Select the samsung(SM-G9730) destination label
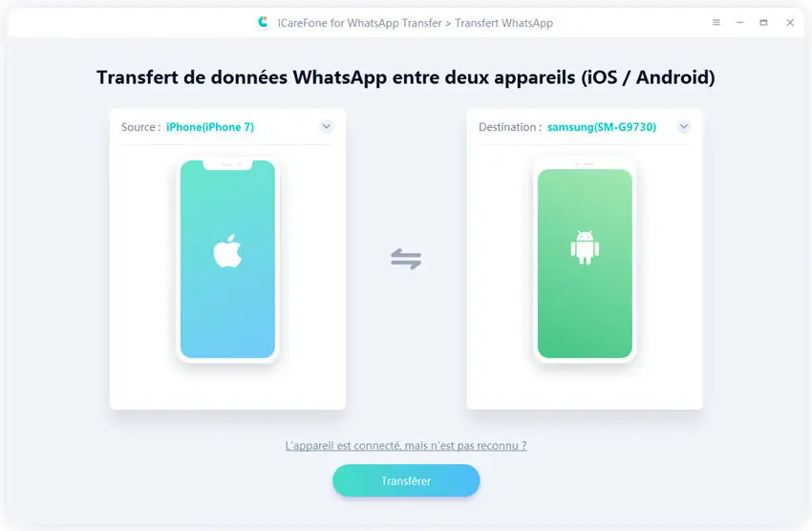Screen dimensions: 812x531 point(602,127)
